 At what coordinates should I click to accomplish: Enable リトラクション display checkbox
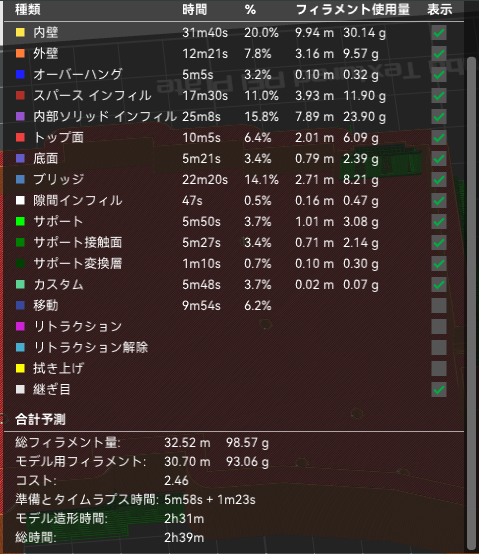point(439,326)
